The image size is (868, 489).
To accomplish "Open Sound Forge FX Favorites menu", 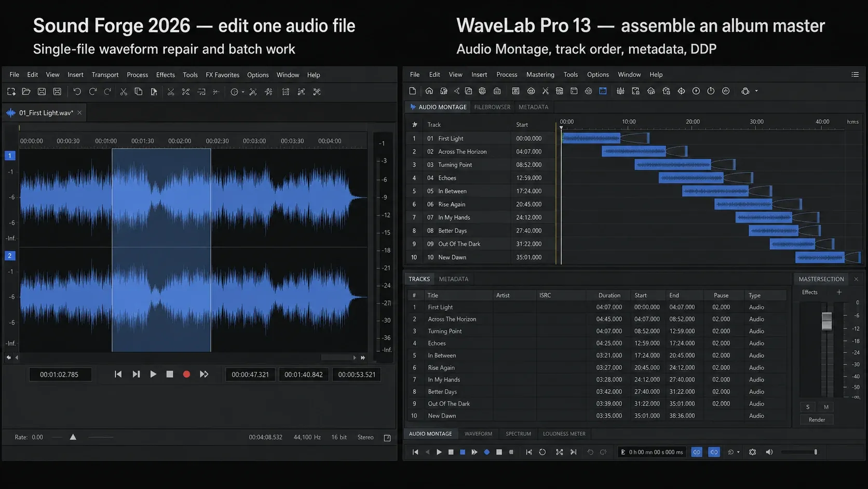I will (x=222, y=75).
